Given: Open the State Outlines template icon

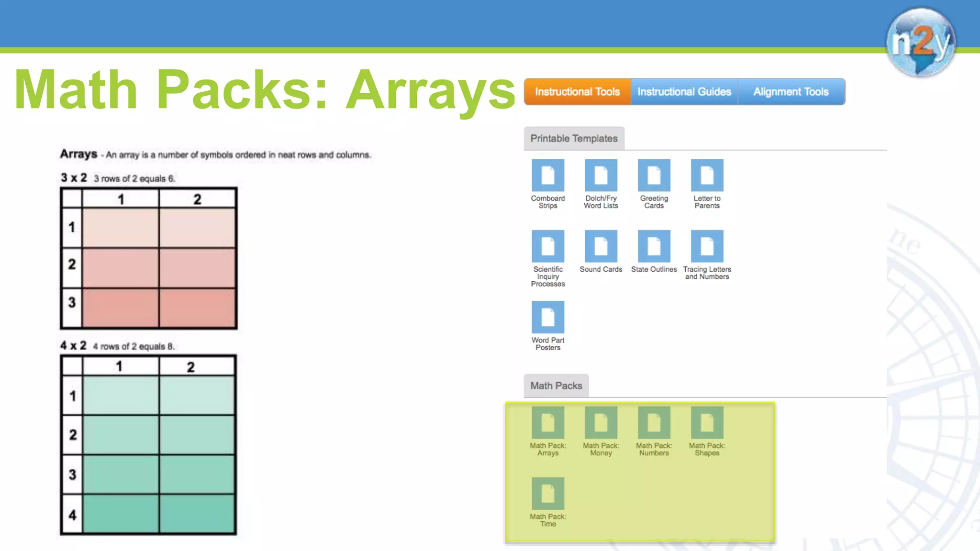Looking at the screenshot, I should pos(654,246).
